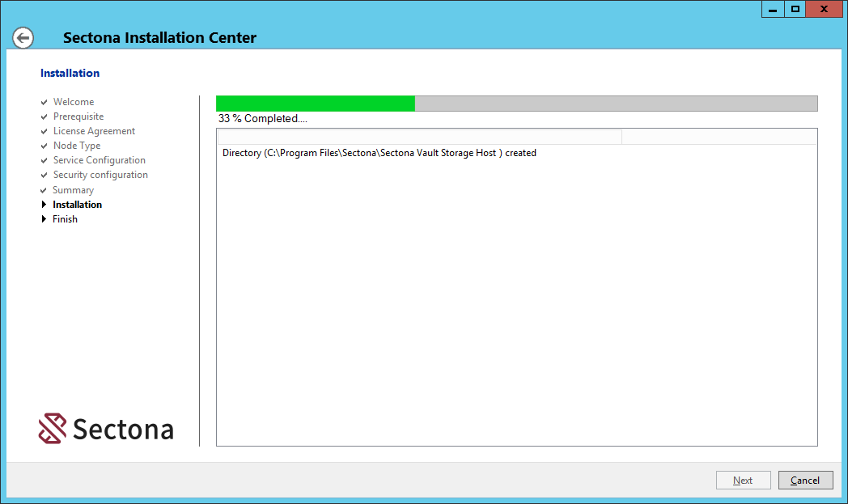Select the Installation heading at the top
This screenshot has height=504, width=848.
click(x=70, y=73)
